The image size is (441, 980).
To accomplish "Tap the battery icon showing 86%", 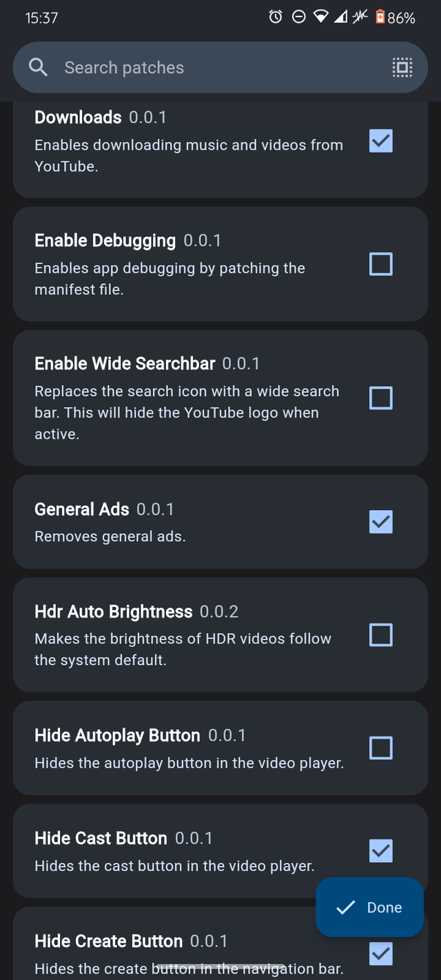I will coord(380,17).
